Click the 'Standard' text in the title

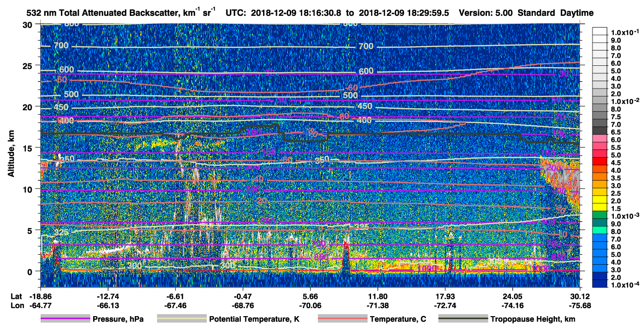tap(537, 13)
